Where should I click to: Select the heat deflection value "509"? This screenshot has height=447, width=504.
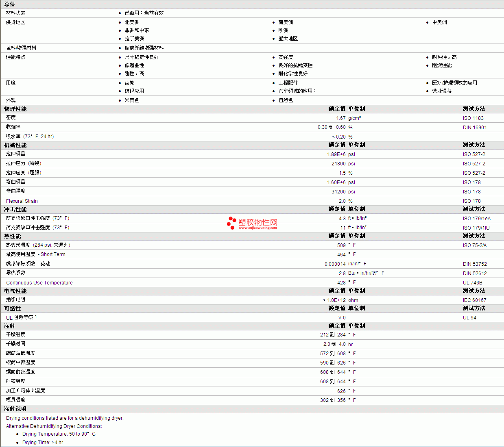click(341, 245)
